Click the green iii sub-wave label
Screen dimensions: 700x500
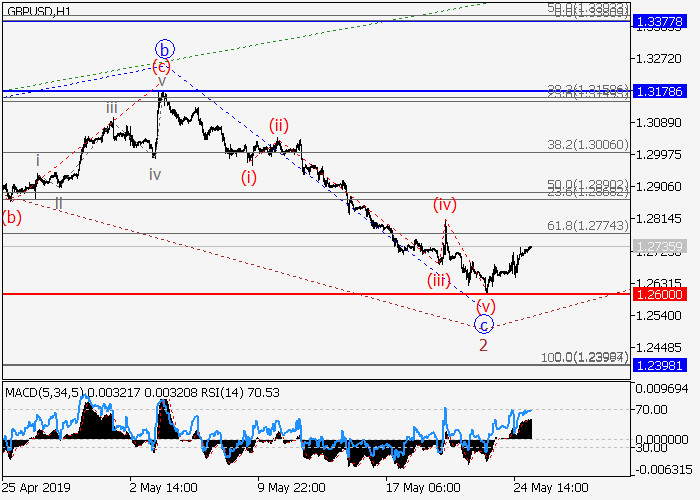pos(112,108)
